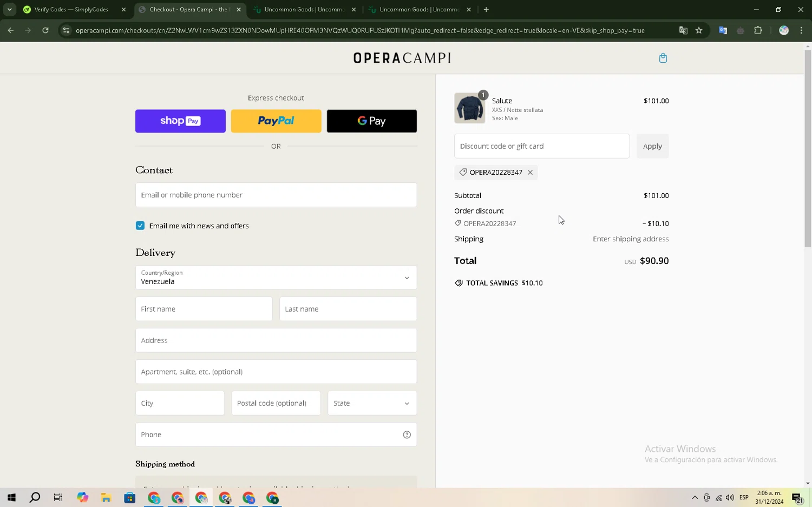Open Chrome three-dot menu
The width and height of the screenshot is (812, 507).
pyautogui.click(x=801, y=30)
